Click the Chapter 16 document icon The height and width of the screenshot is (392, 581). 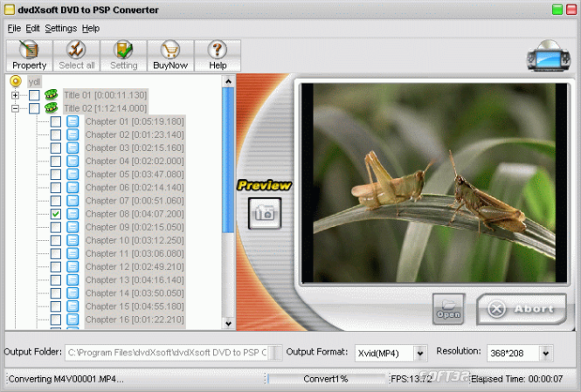pyautogui.click(x=73, y=319)
